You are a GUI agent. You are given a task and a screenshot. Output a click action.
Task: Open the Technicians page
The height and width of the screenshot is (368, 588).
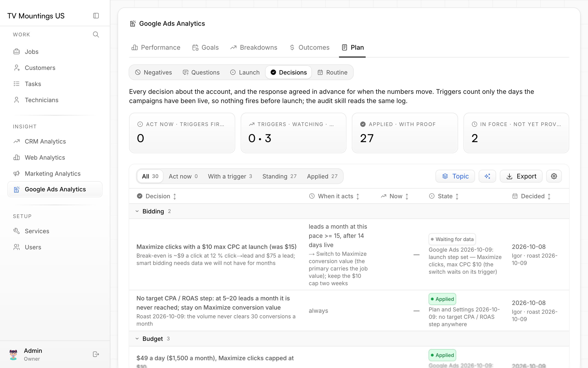55,100
